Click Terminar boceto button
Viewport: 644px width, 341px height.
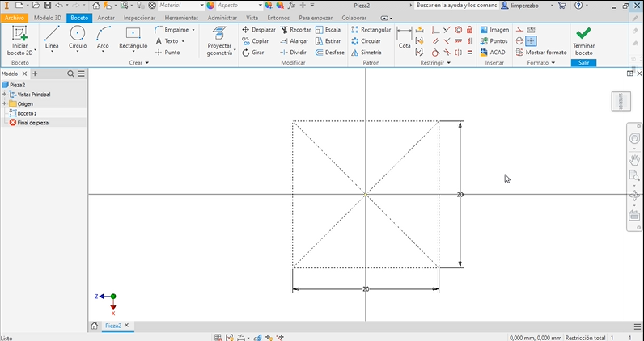coord(583,41)
